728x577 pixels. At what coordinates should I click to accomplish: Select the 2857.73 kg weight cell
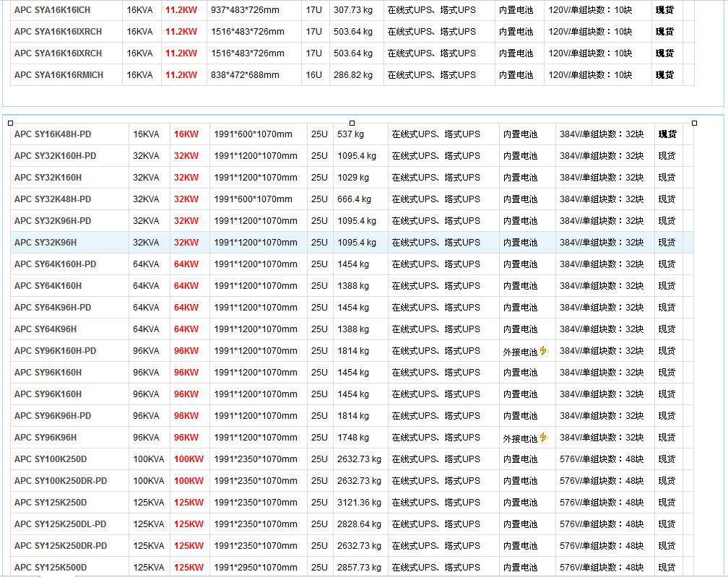[x=359, y=568]
